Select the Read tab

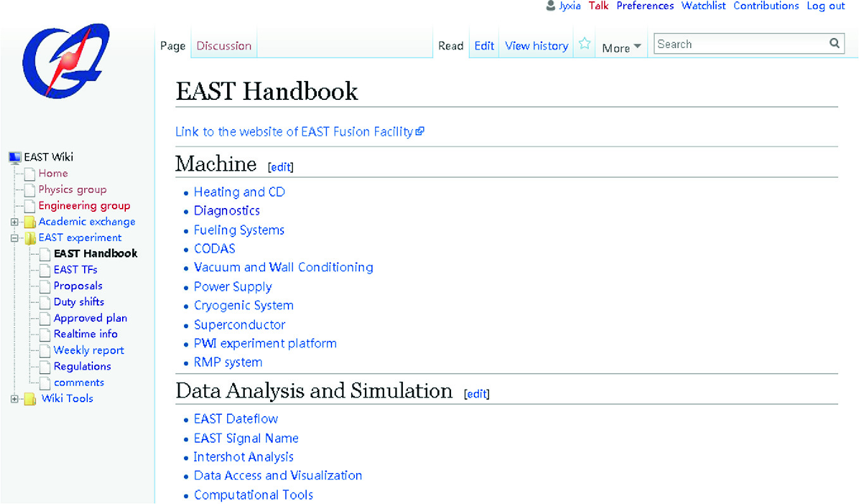[451, 46]
